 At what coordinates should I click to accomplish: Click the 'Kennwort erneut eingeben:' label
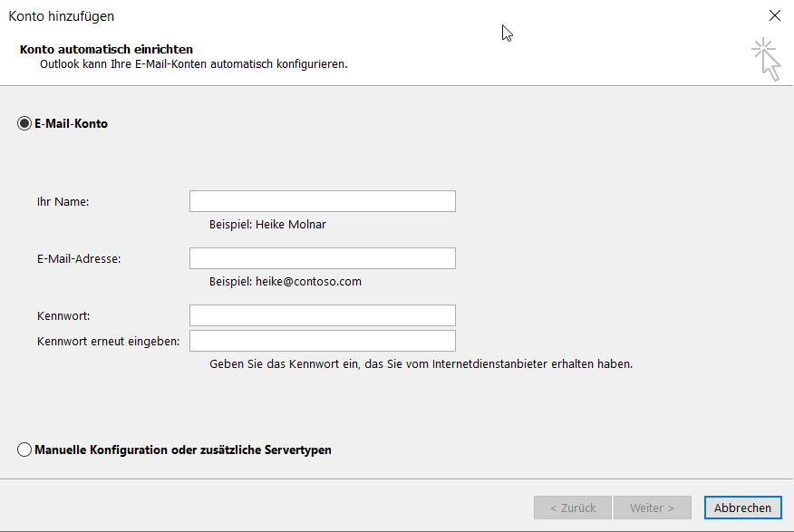pos(109,341)
